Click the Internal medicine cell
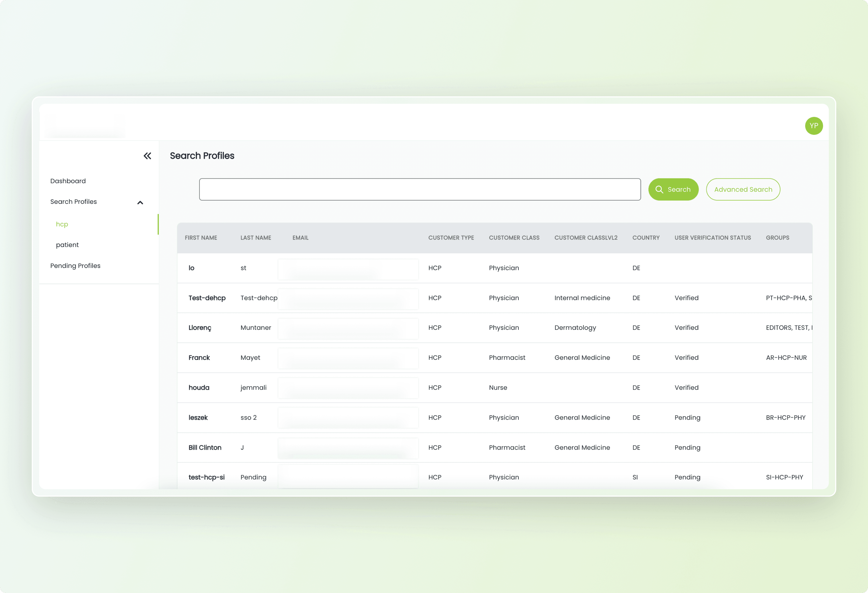Screen dimensions: 868x593 (x=582, y=298)
